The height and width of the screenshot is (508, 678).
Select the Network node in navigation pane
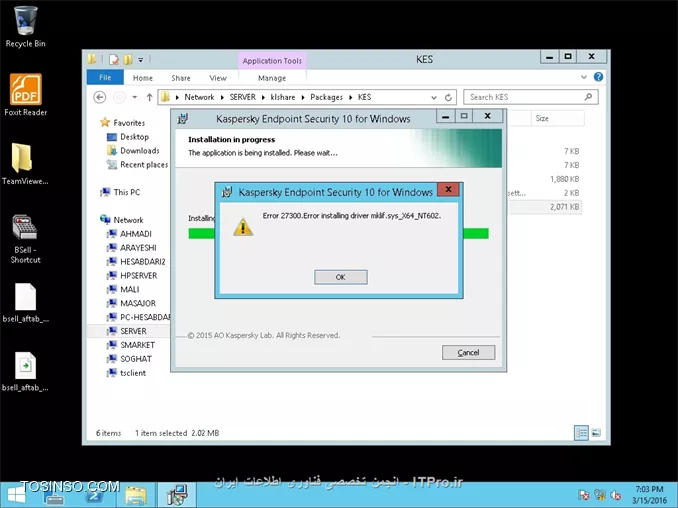tap(122, 220)
